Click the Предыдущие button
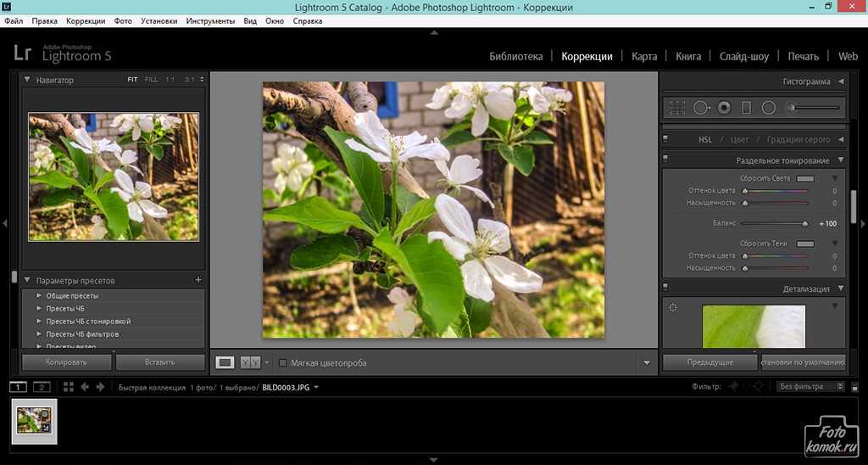Viewport: 868px width, 465px height. (709, 362)
